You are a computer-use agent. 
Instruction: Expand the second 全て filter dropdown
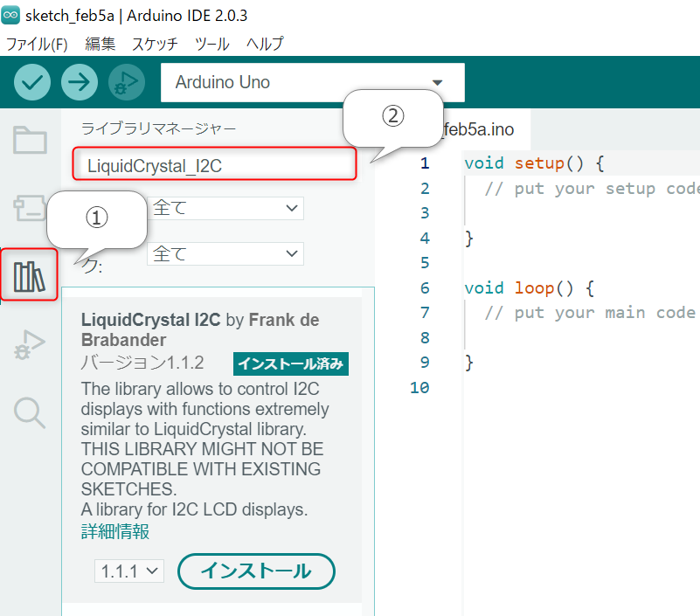[x=225, y=254]
